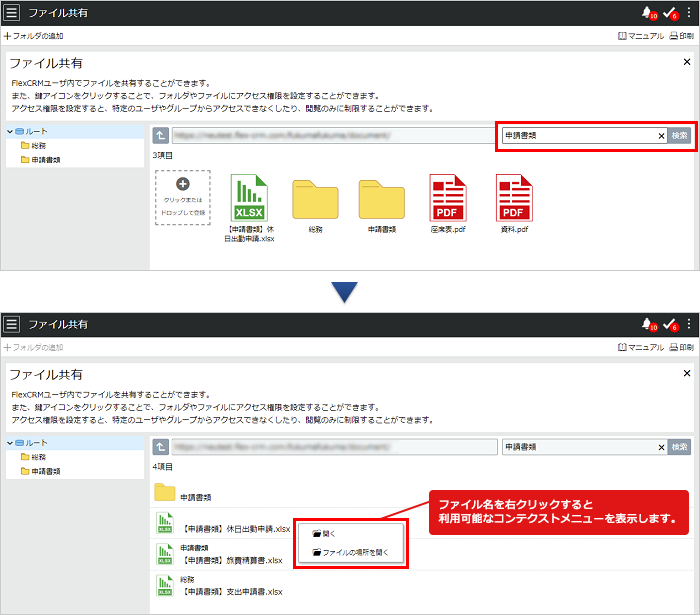Viewport: 700px width, 615px height.
Task: Select 休日出勤申請.xlsx in search results
Action: 237,529
